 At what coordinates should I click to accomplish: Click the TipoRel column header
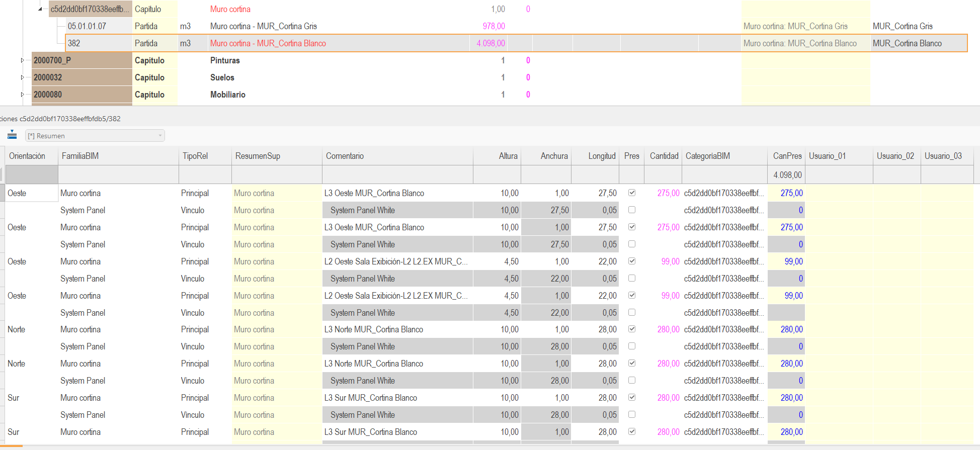205,156
